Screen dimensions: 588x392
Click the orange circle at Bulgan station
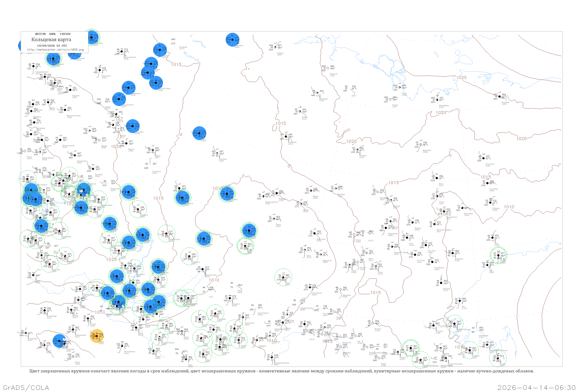pos(97,336)
